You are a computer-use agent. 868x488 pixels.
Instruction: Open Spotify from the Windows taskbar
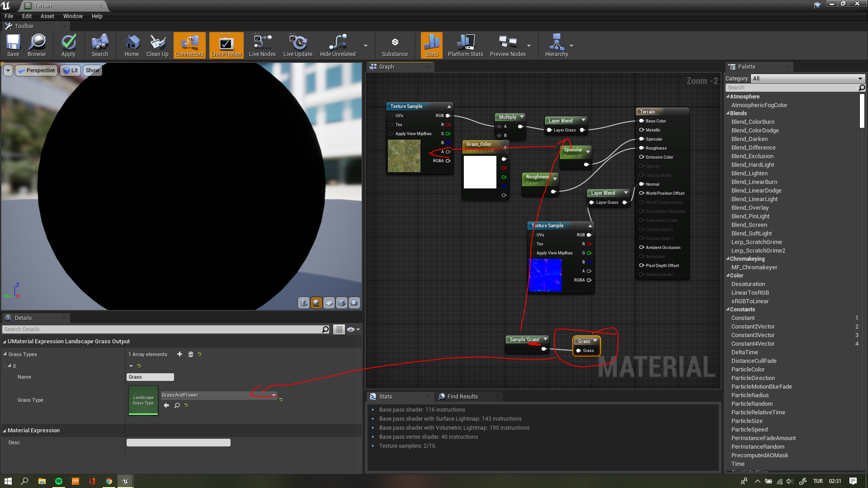tap(59, 481)
